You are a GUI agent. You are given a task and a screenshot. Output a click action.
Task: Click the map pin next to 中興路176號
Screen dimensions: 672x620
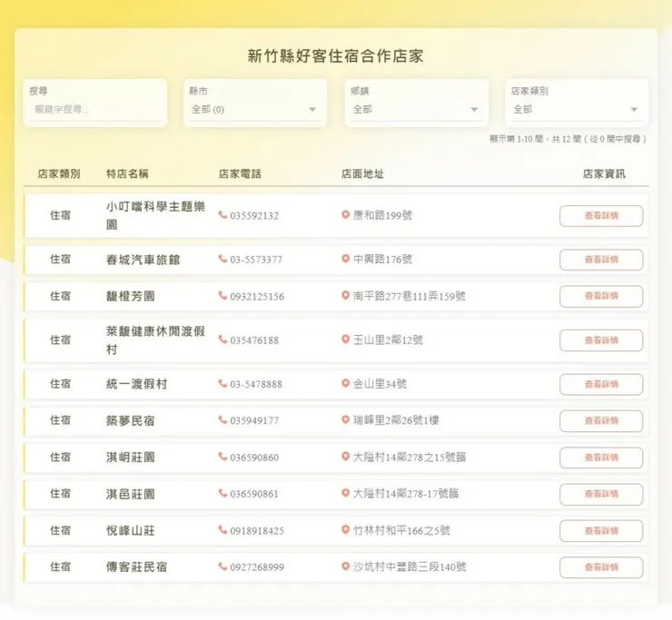click(345, 259)
